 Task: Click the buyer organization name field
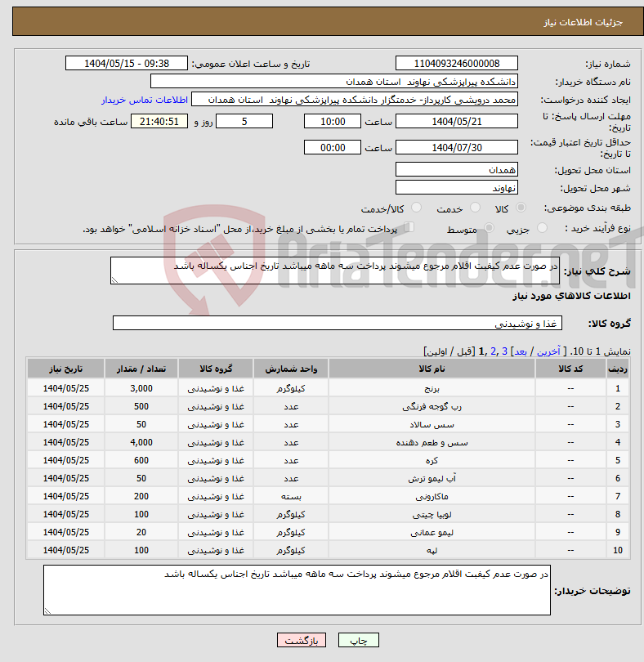click(x=334, y=82)
